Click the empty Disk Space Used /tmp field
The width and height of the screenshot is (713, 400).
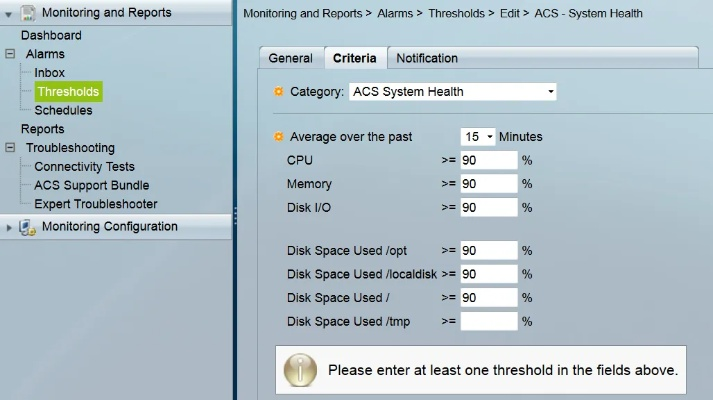point(489,321)
